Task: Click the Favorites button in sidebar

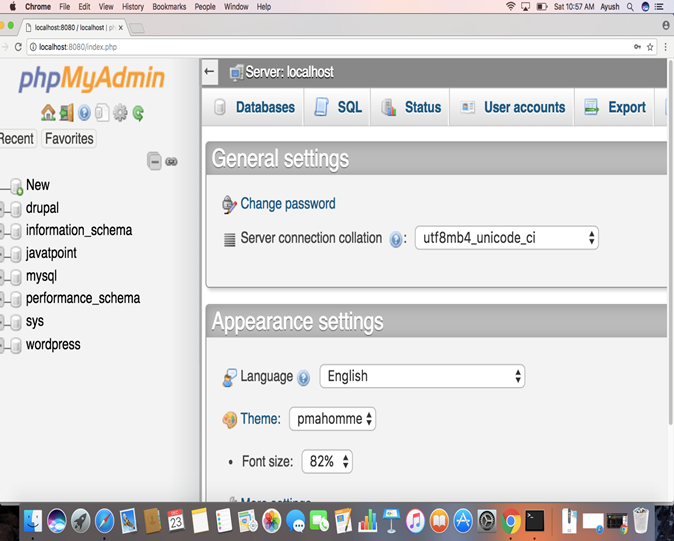Action: click(x=69, y=139)
